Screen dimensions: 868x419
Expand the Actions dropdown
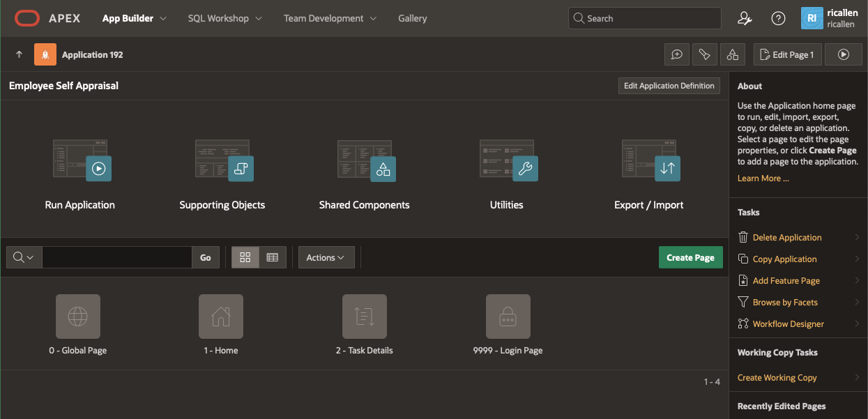326,257
